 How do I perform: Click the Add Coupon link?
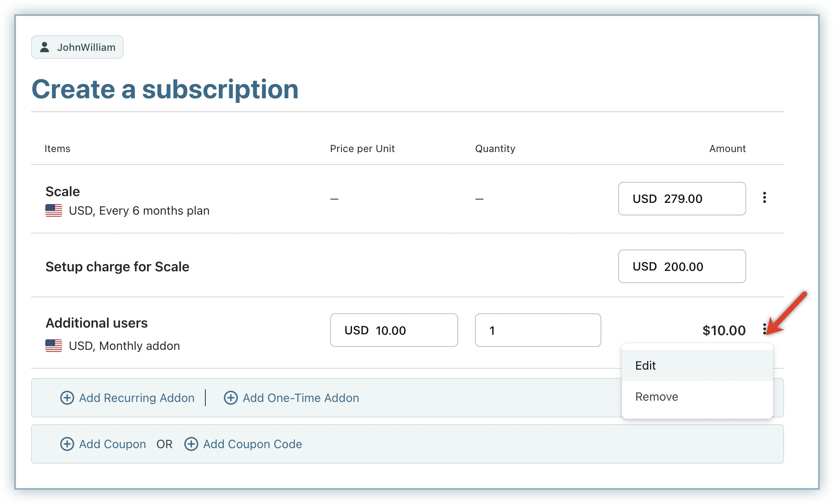[x=113, y=444]
